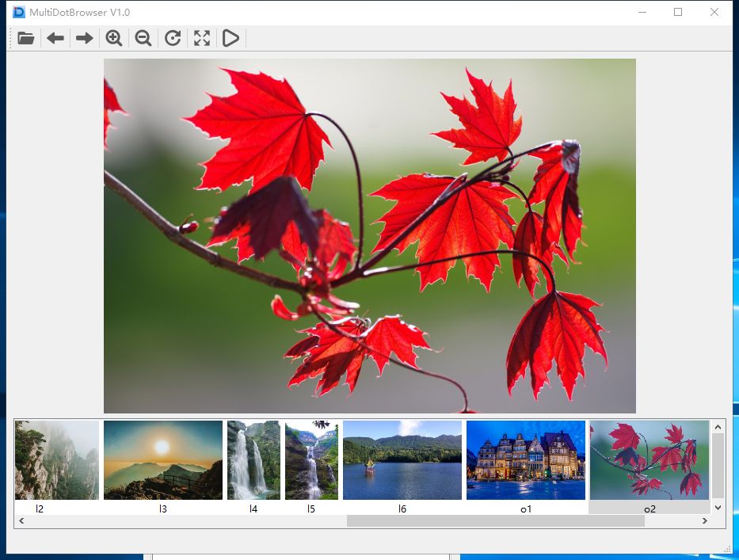Maximize the MultiDotBrowser window
Viewport: 739px width, 560px height.
pyautogui.click(x=678, y=12)
